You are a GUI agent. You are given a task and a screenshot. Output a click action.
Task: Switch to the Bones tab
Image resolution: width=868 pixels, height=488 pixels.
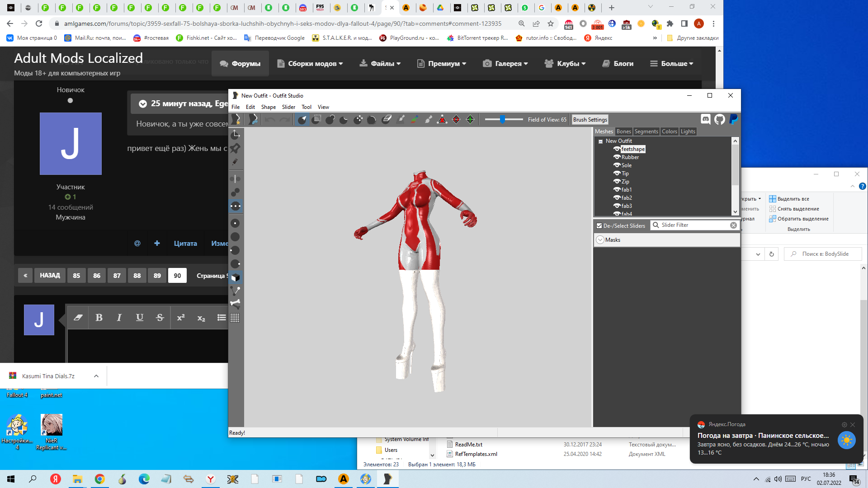tap(623, 131)
